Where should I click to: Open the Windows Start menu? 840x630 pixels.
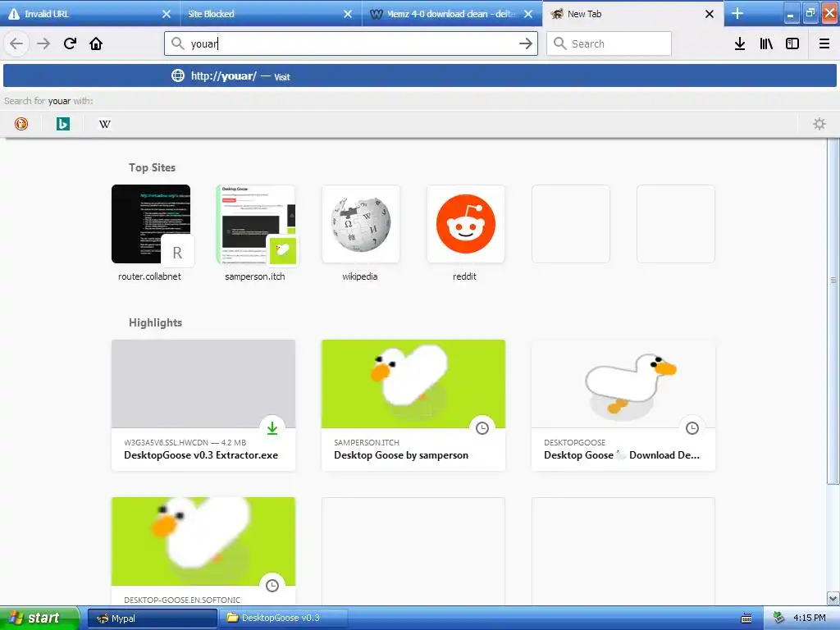click(x=39, y=618)
